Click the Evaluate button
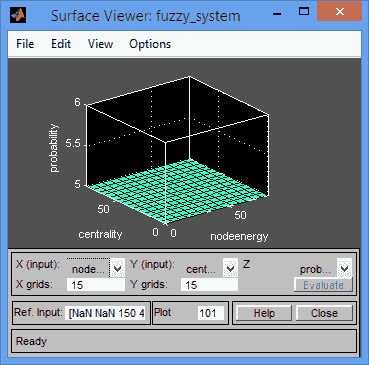The width and height of the screenshot is (369, 365). [323, 285]
